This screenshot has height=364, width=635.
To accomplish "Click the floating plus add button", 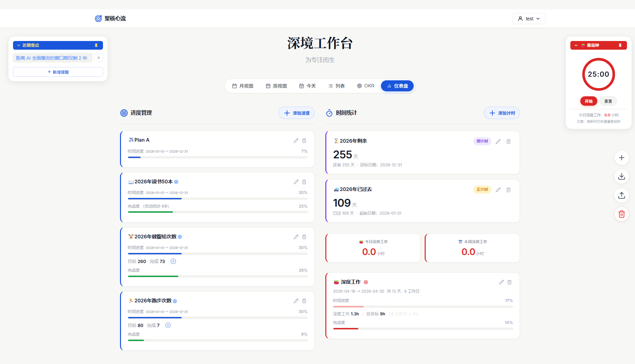I will tap(621, 158).
